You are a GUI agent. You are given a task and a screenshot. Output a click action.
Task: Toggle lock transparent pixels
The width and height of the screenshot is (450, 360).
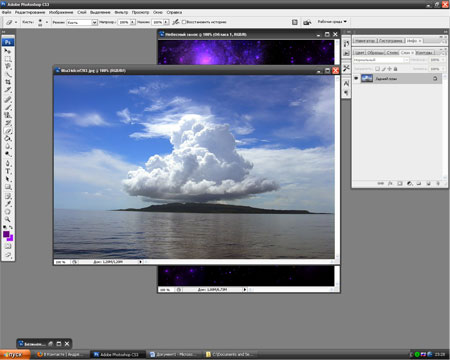point(377,69)
